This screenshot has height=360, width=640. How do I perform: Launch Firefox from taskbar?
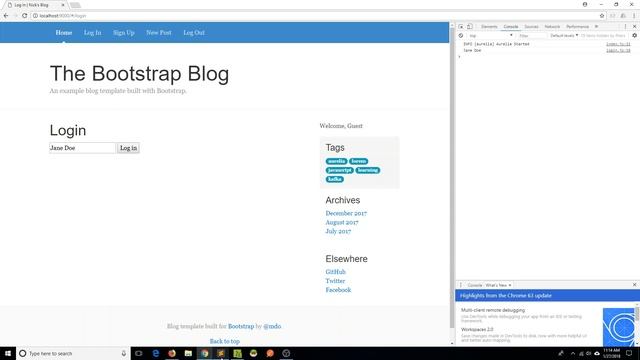[x=172, y=353]
